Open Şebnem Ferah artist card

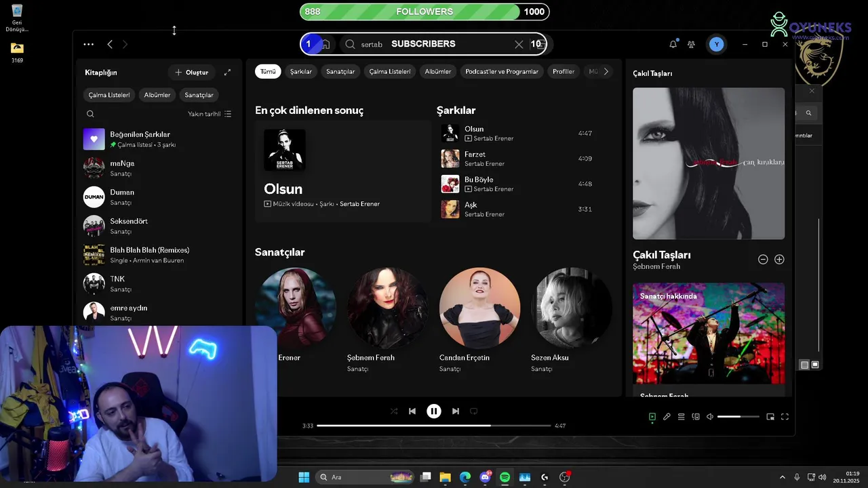pyautogui.click(x=388, y=319)
